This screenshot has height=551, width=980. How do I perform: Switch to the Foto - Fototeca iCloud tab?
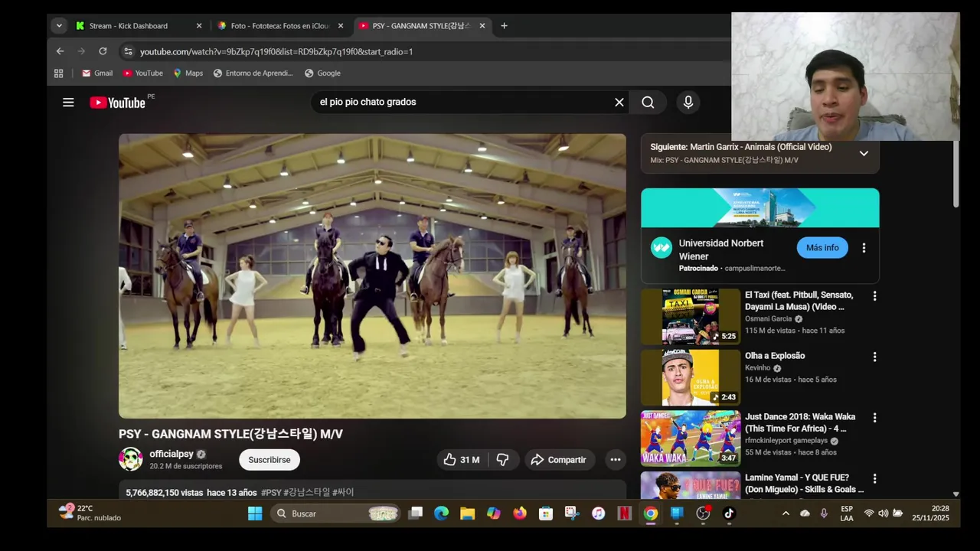pyautogui.click(x=279, y=26)
